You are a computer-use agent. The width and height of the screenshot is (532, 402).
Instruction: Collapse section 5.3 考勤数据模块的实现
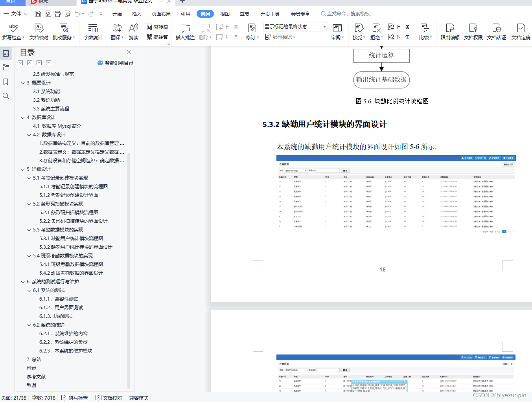[x=29, y=230]
